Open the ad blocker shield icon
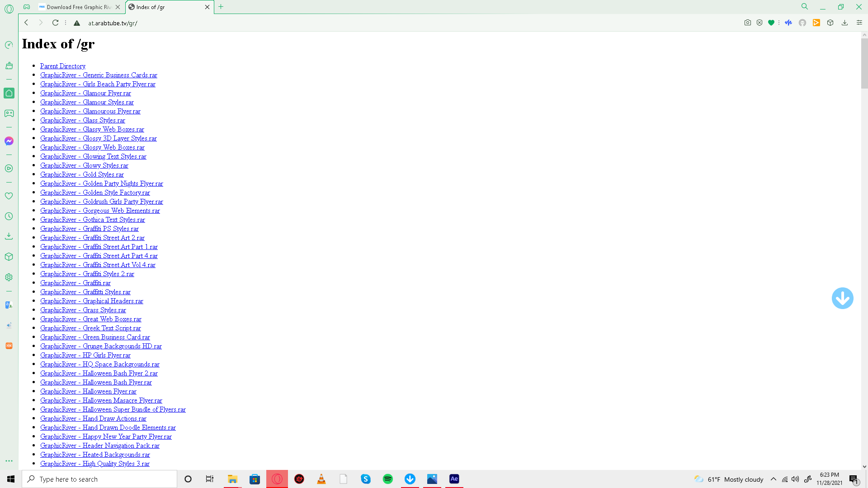This screenshot has width=868, height=488. click(759, 23)
